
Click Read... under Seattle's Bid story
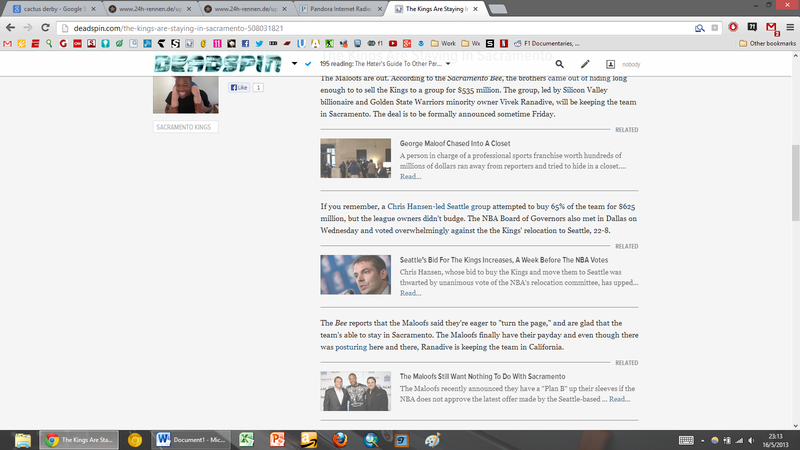410,293
